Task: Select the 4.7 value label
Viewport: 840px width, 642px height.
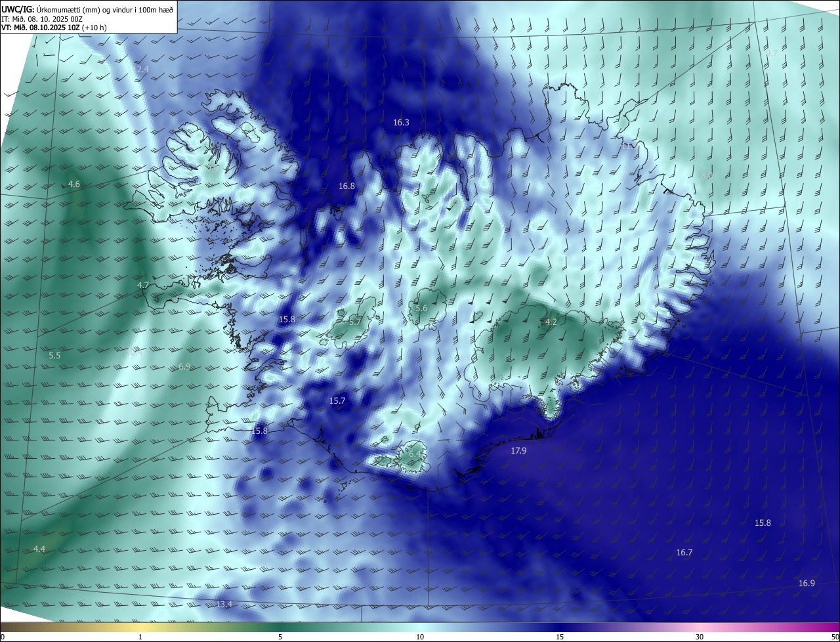Action: (143, 286)
